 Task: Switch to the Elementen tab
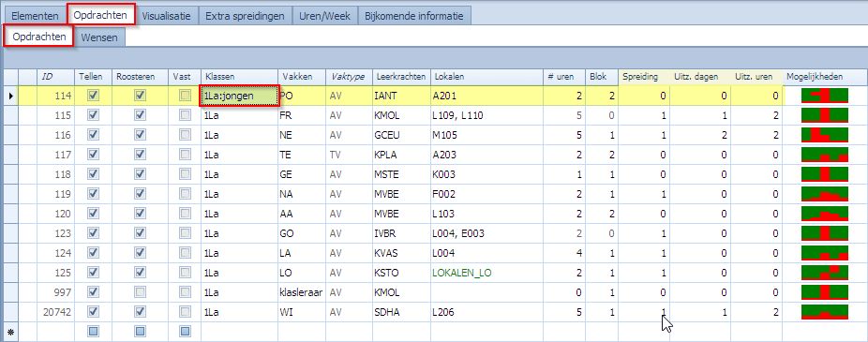[35, 16]
